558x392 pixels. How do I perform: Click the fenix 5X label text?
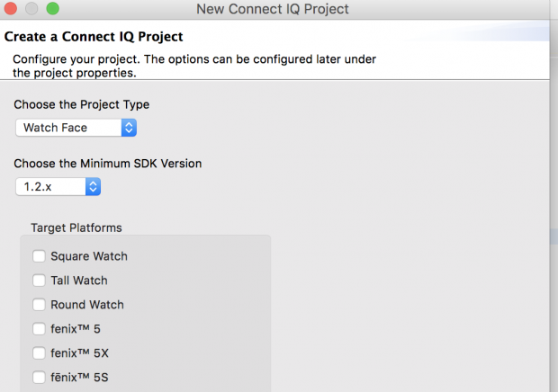(x=80, y=353)
